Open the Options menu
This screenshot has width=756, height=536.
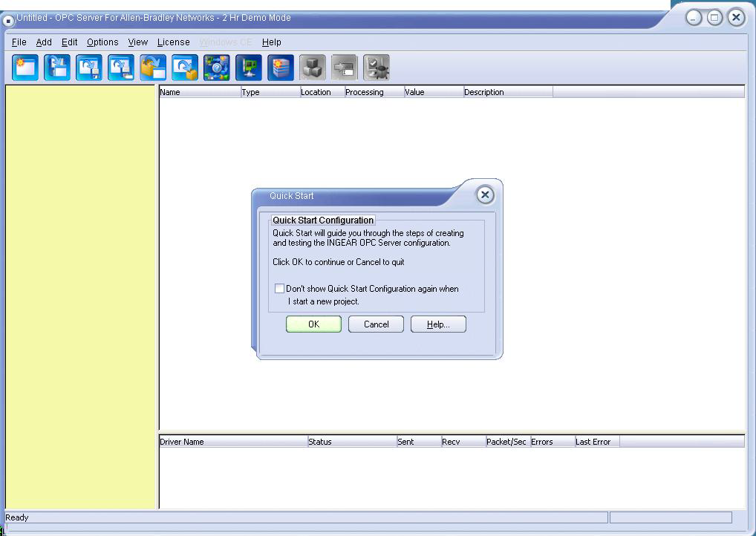click(102, 42)
